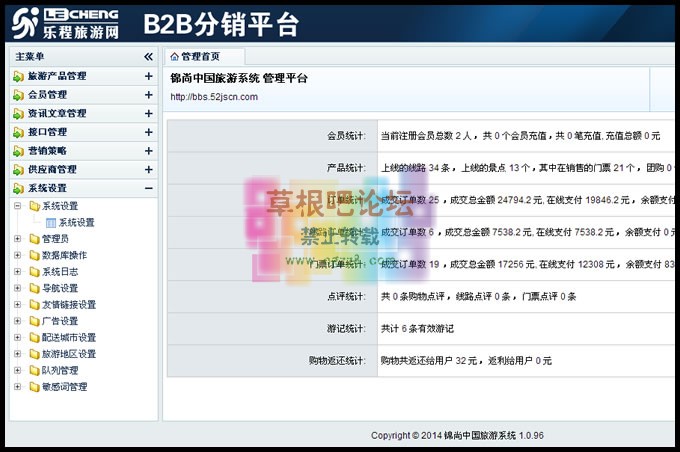Open the 旅游产品管理 menu section

coord(84,76)
